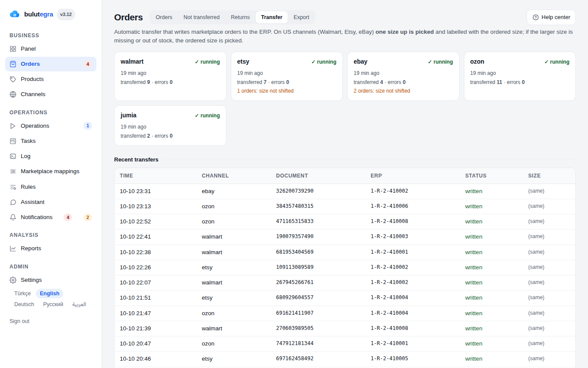This screenshot has height=368, width=588.
Task: Switch language to العربية
Action: (79, 304)
